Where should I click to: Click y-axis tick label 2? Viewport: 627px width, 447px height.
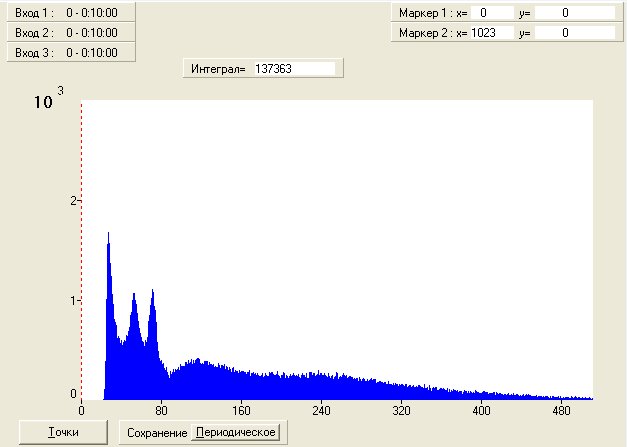coord(73,200)
